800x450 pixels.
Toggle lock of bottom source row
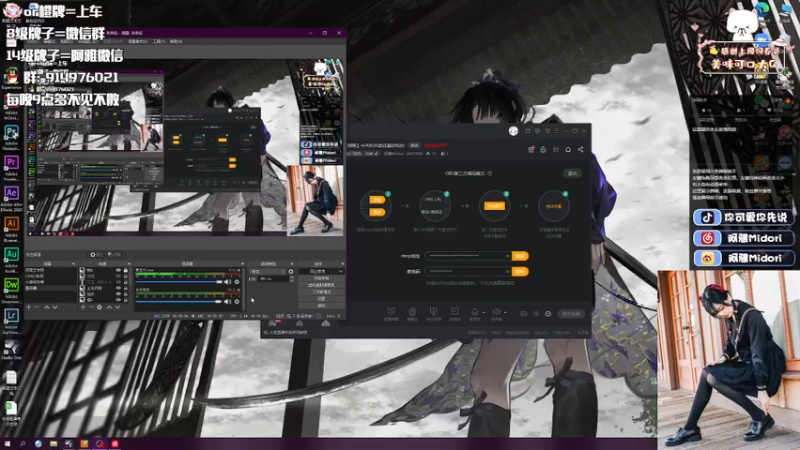pos(126,300)
